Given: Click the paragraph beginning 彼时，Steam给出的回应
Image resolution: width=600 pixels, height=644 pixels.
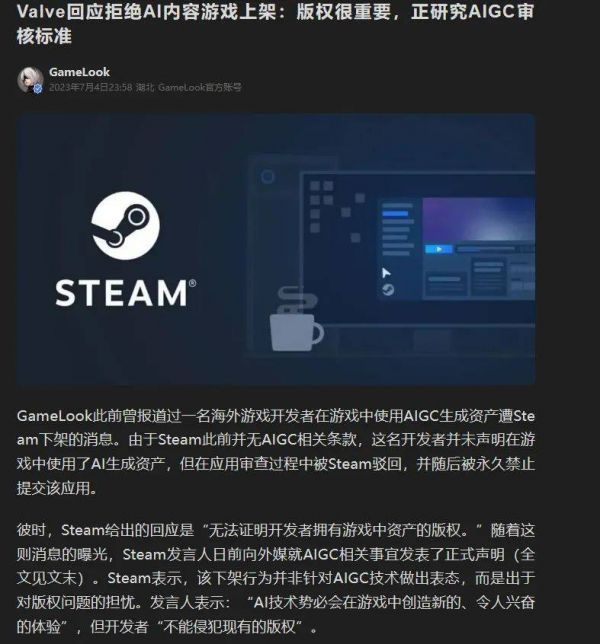Looking at the screenshot, I should tap(276, 578).
